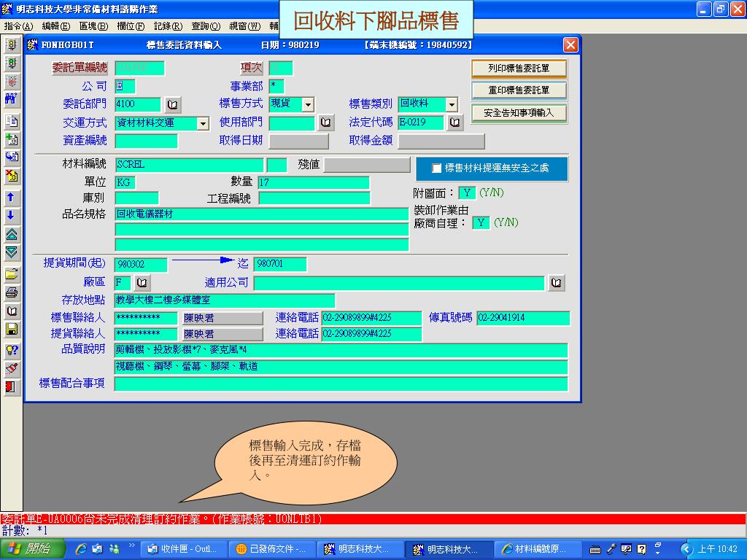
Task: Click the 單位 field KG
Action: click(x=125, y=182)
